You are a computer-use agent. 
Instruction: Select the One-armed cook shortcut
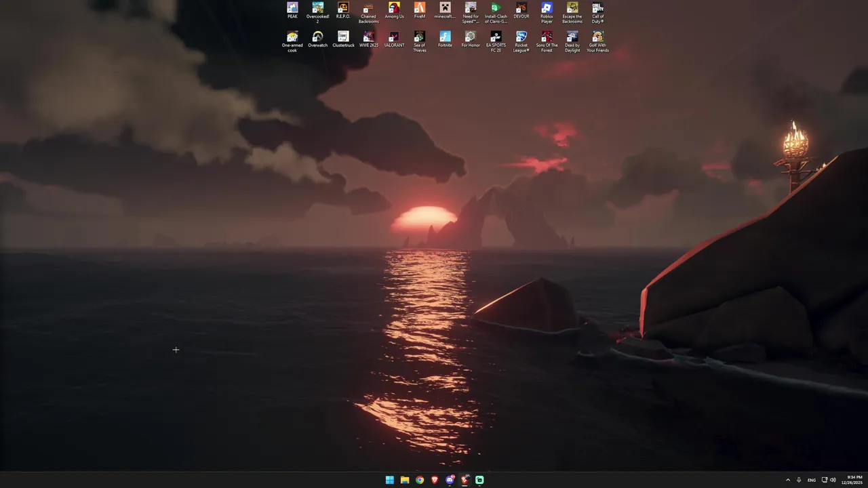292,41
